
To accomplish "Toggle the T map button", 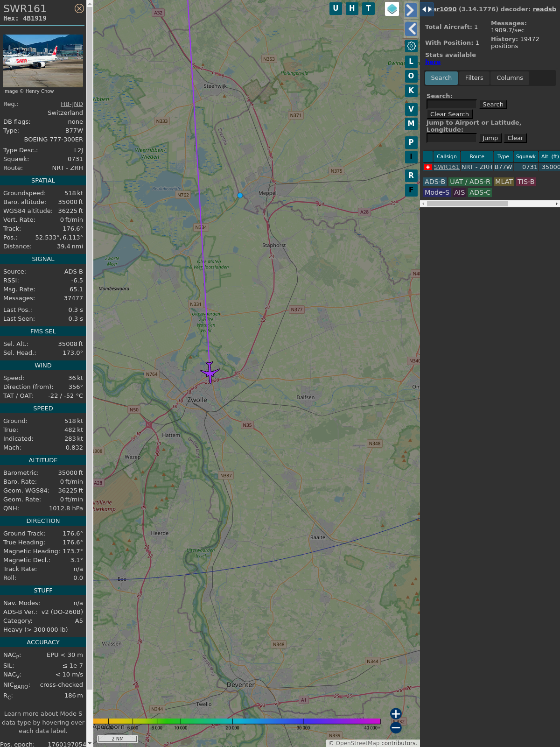I will point(369,8).
